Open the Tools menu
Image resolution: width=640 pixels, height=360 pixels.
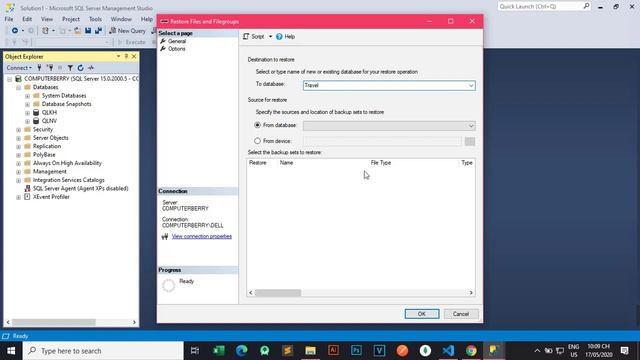pos(95,19)
